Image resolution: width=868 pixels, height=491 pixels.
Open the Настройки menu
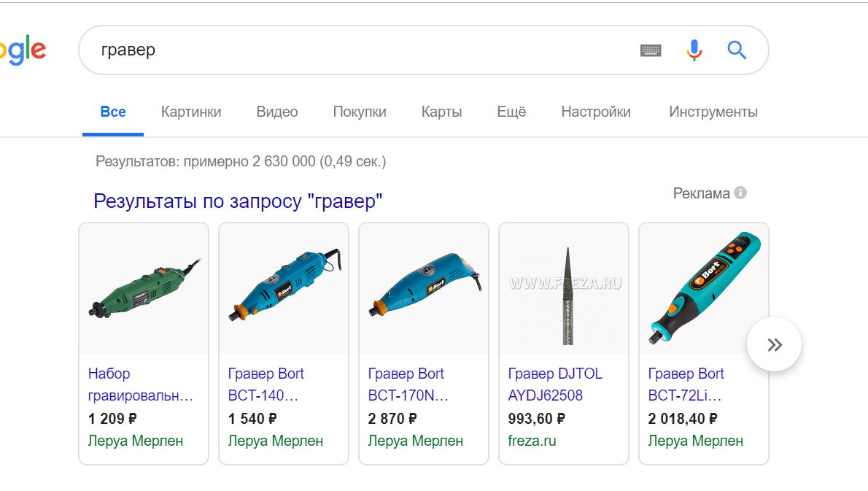pyautogui.click(x=596, y=112)
